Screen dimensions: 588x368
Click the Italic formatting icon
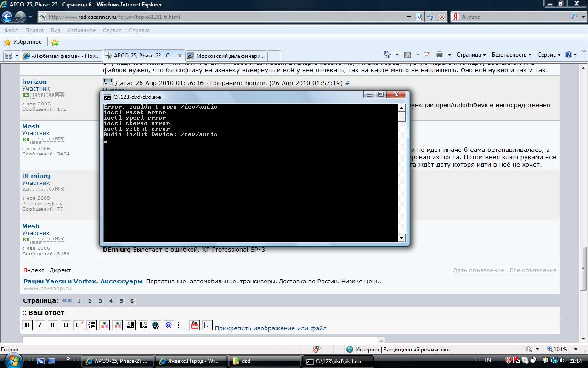click(x=40, y=325)
